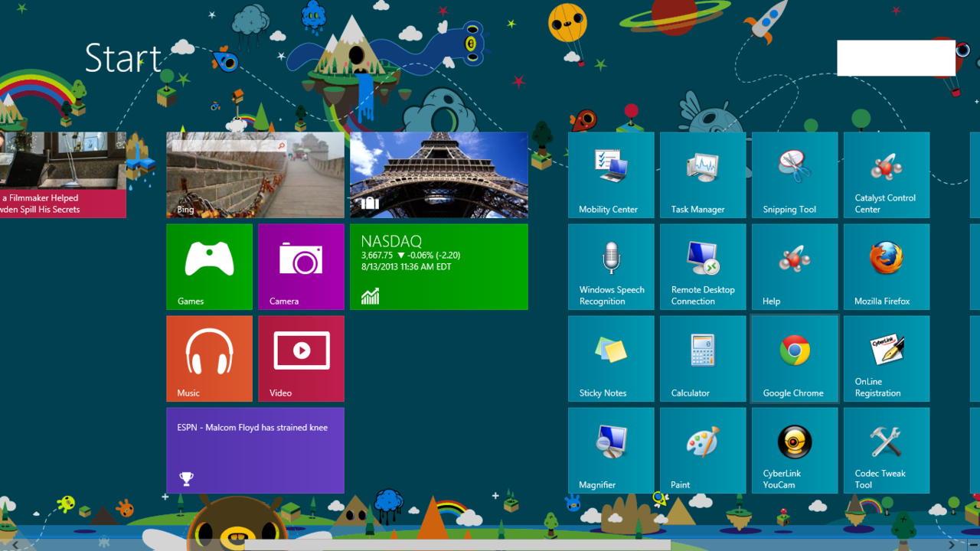Launch the Camera tile

point(301,267)
